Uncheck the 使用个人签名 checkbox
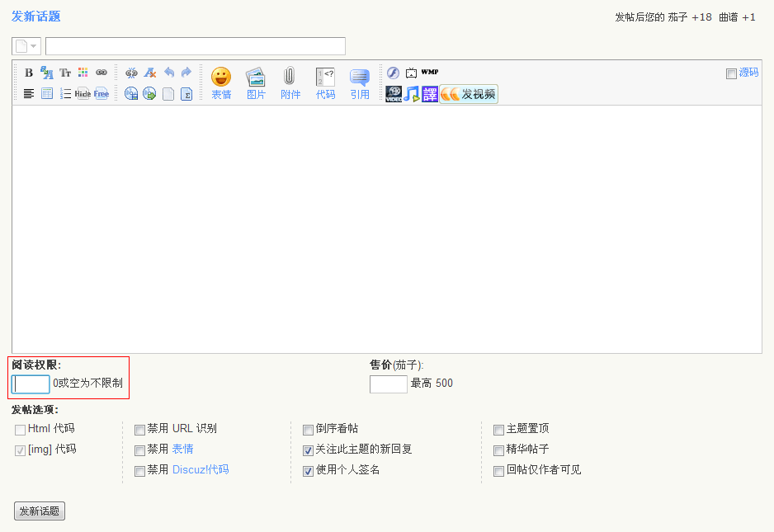 pyautogui.click(x=308, y=471)
